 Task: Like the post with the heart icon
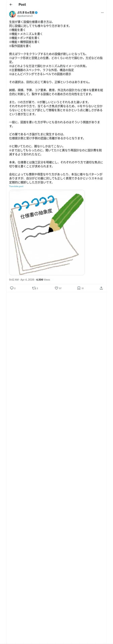56,288
